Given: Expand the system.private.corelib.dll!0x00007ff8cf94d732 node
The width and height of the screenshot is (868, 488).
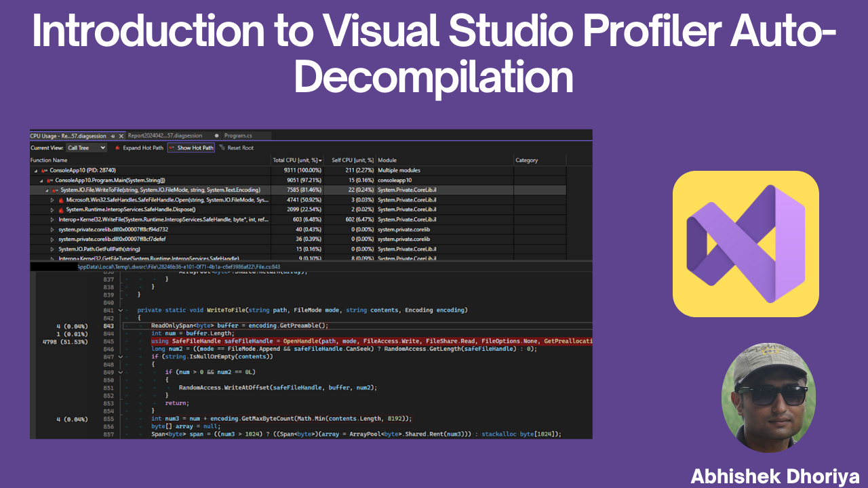Looking at the screenshot, I should coord(52,230).
